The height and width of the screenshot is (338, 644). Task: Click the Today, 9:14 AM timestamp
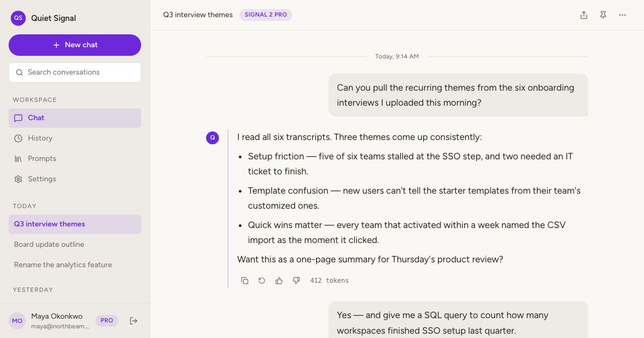[x=397, y=56]
